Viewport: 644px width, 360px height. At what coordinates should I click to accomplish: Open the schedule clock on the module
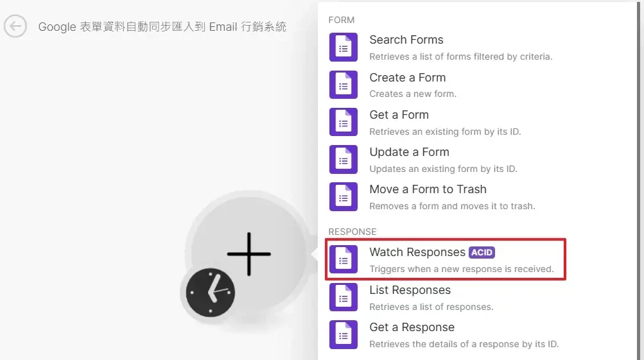[211, 292]
